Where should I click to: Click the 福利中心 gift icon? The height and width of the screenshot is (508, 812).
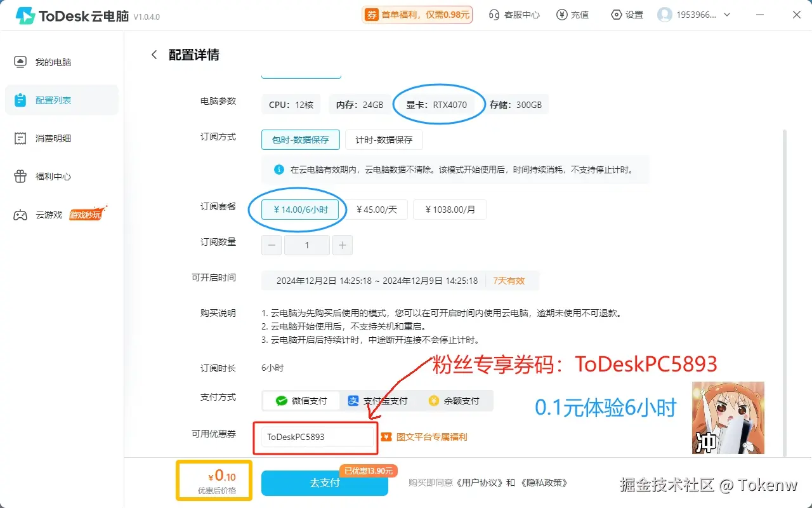[x=20, y=177]
